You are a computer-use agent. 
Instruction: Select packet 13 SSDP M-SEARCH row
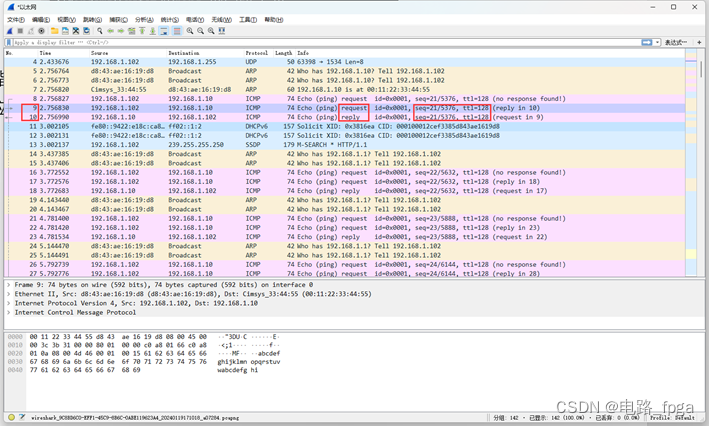coord(345,145)
